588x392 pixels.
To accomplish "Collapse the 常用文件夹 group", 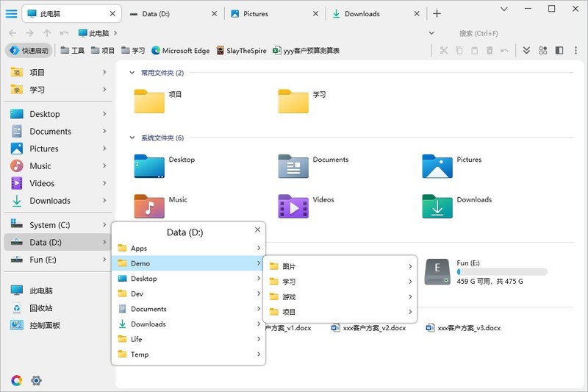I will click(x=132, y=72).
